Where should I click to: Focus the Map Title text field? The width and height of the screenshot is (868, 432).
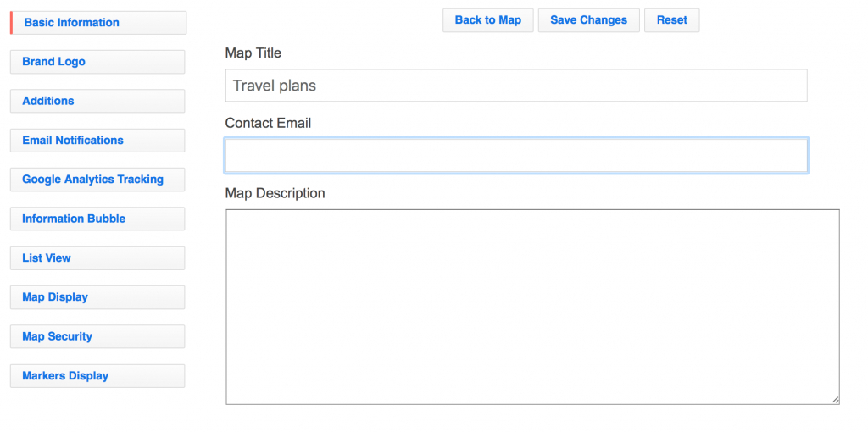[515, 86]
